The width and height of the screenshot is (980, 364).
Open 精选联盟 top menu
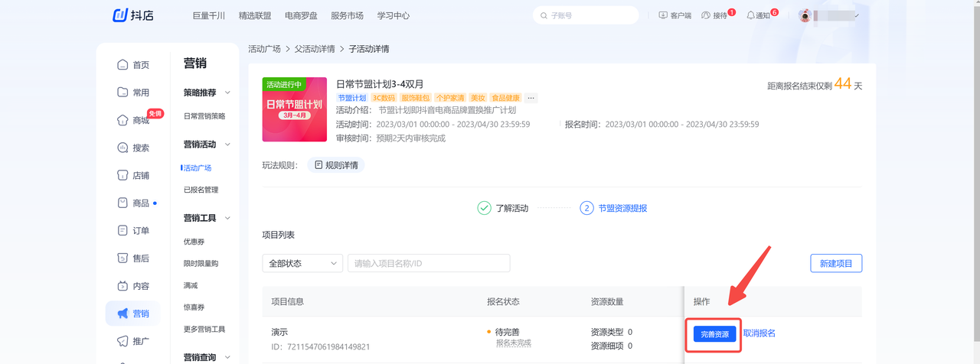tap(256, 15)
